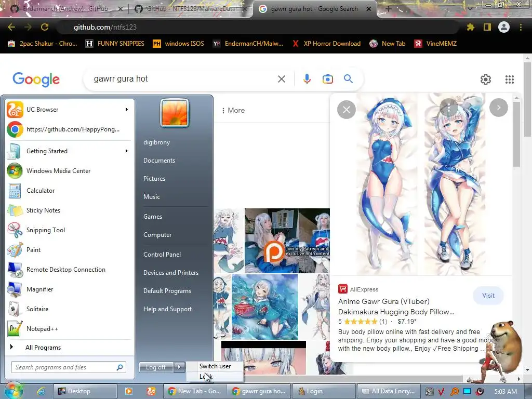Open Google quick settings gear
532x399 pixels.
[x=486, y=79]
